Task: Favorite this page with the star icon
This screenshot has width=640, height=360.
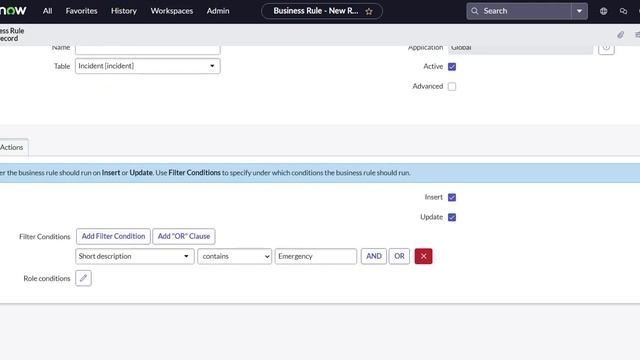Action: tap(369, 11)
